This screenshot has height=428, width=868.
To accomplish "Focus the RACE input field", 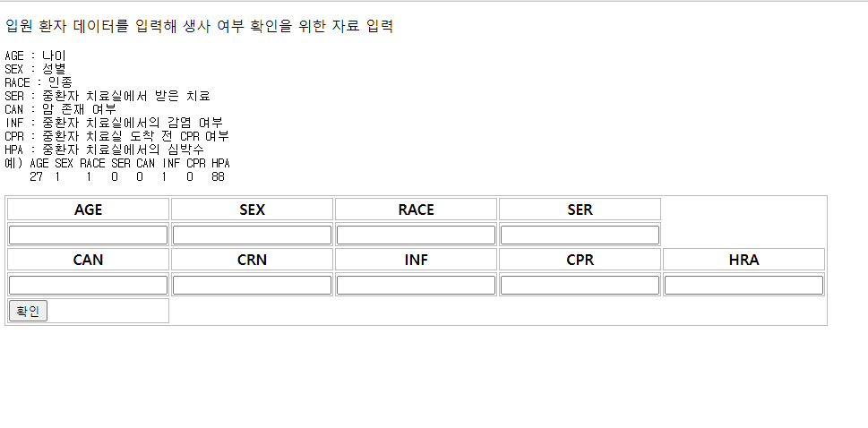I will click(x=416, y=235).
